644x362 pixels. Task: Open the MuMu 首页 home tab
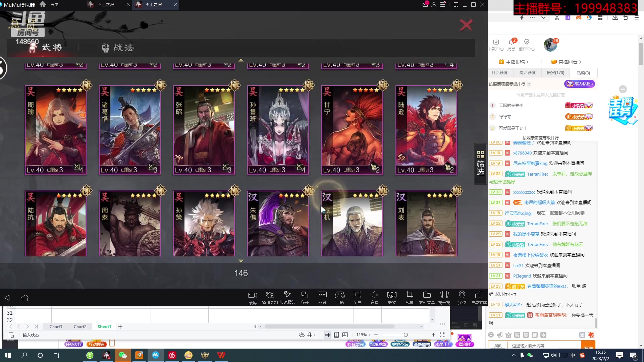[49, 4]
